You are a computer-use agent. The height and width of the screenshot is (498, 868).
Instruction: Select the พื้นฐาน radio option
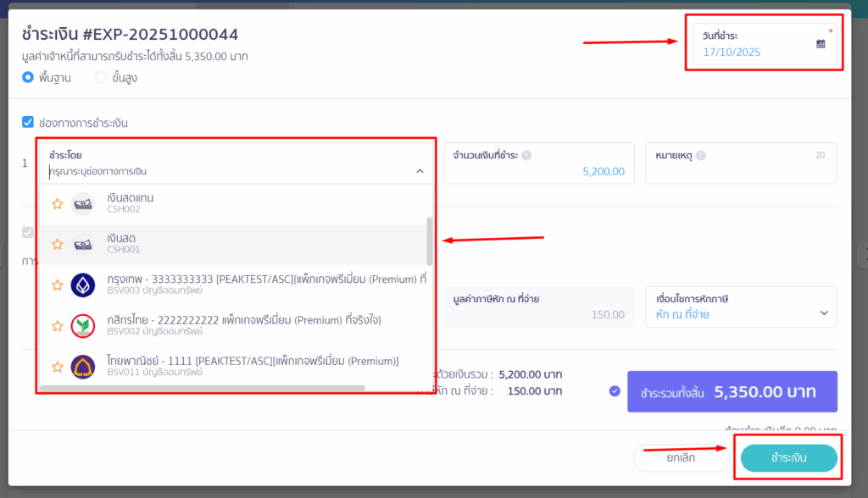28,78
